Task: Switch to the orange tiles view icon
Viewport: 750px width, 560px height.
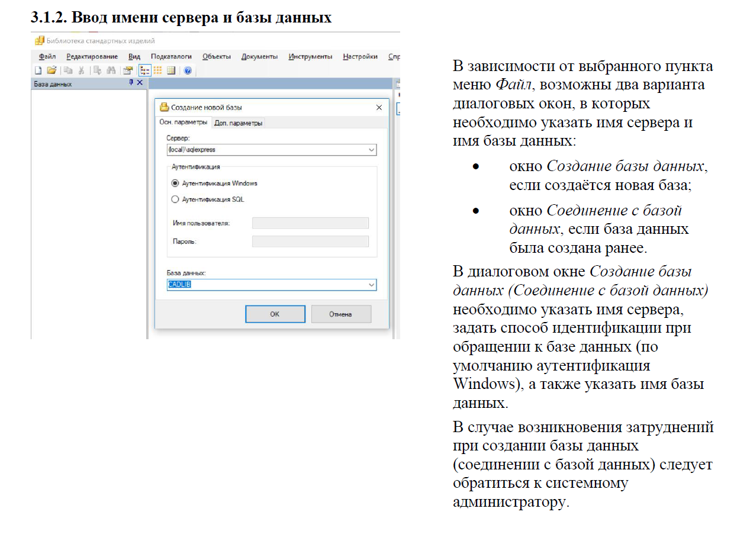Action: [158, 70]
